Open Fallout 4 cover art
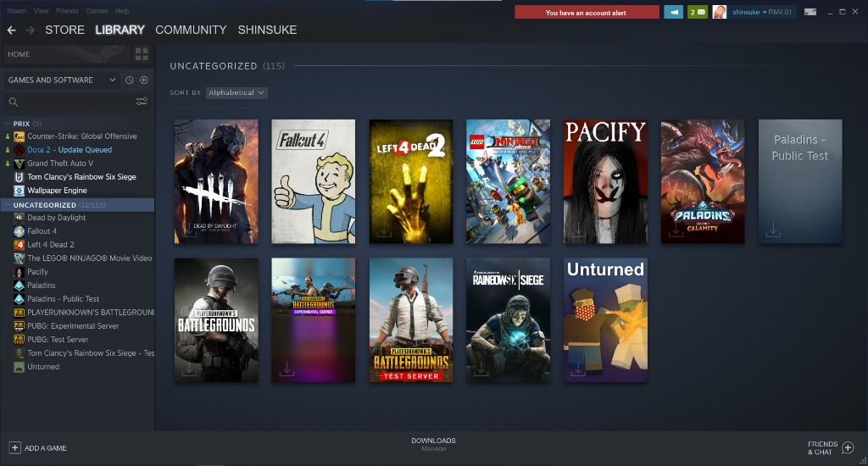The width and height of the screenshot is (868, 466). click(x=314, y=181)
